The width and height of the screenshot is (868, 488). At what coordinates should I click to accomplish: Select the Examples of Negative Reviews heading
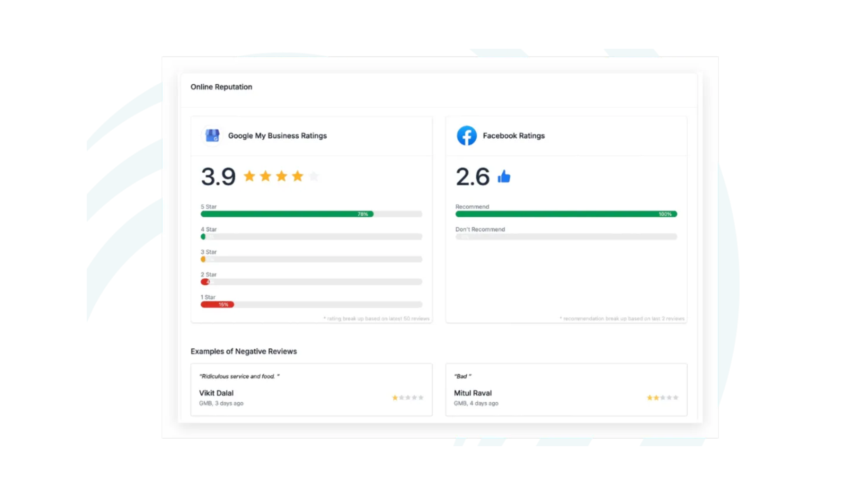244,351
